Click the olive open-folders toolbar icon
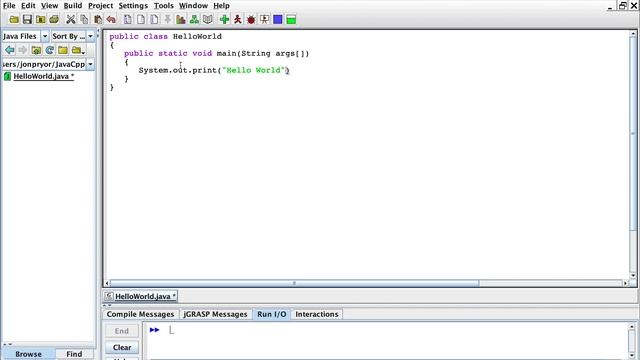This screenshot has height=360, width=640. tap(54, 19)
